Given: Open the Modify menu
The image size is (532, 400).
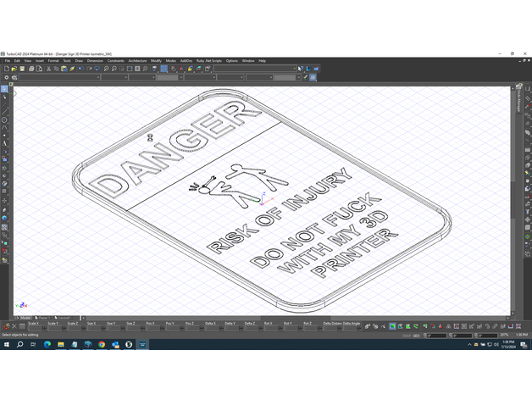Looking at the screenshot, I should 156,61.
